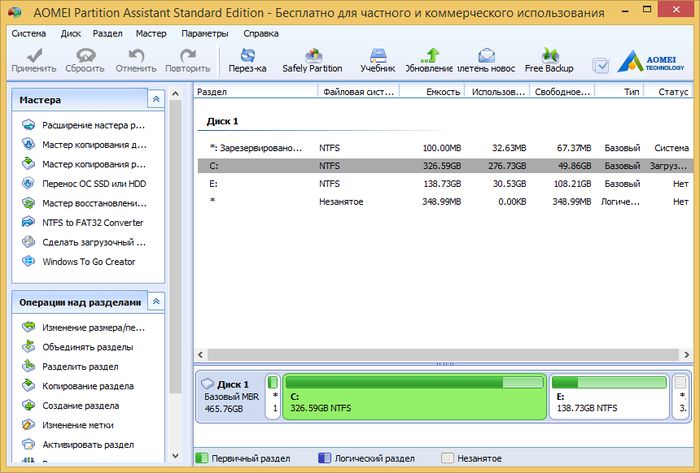Select the E: partition row in list
Image resolution: width=700 pixels, height=473 pixels.
point(445,183)
